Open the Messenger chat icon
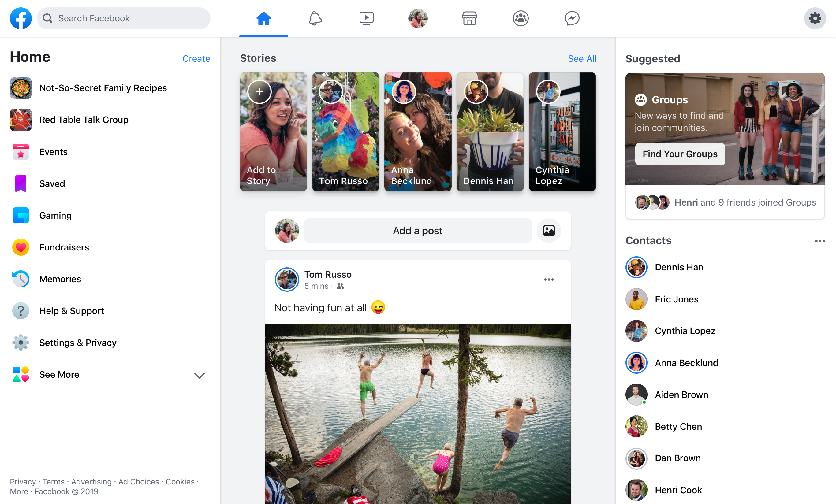This screenshot has height=504, width=836. [572, 18]
